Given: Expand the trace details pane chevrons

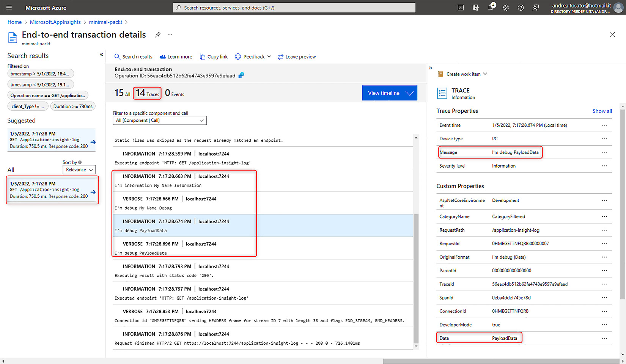Looking at the screenshot, I should pos(431,68).
